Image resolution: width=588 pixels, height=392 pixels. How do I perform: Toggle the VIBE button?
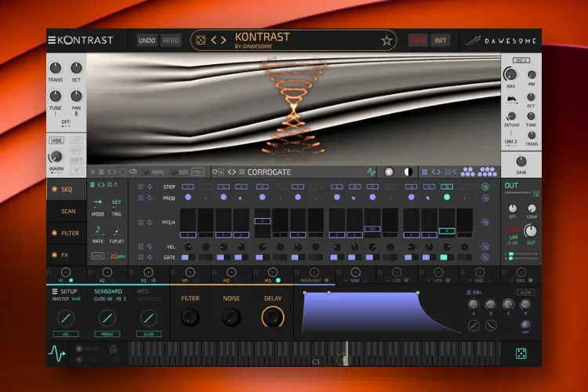point(56,140)
